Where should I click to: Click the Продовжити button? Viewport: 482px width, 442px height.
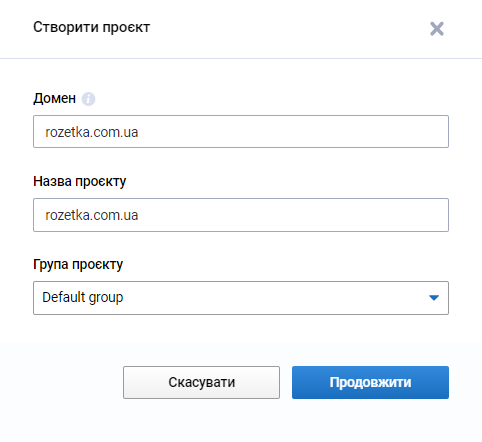[370, 382]
